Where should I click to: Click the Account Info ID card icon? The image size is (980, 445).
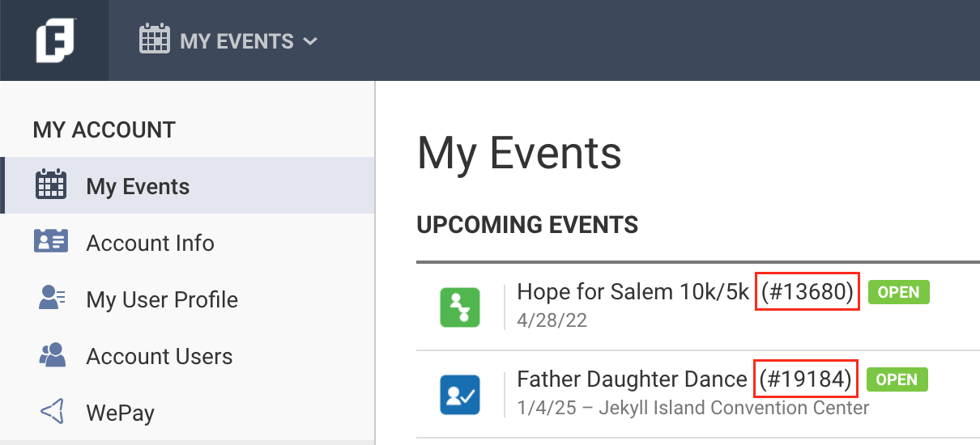coord(52,242)
